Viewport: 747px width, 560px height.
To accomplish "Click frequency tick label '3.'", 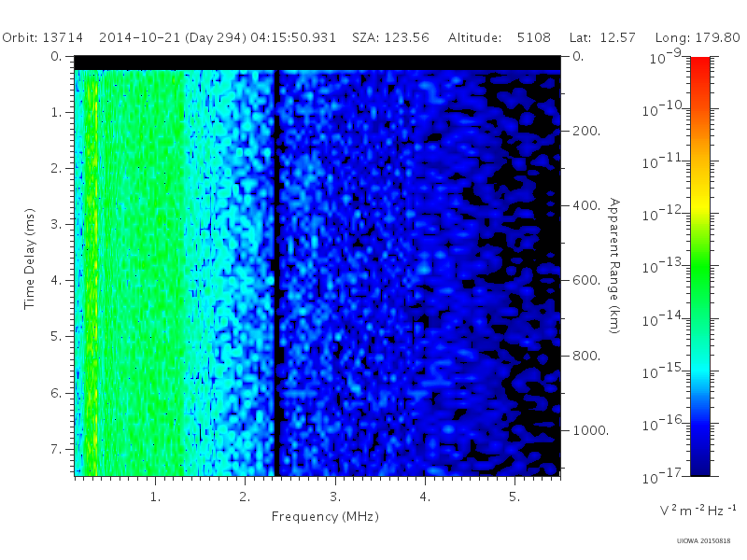I will click(335, 497).
